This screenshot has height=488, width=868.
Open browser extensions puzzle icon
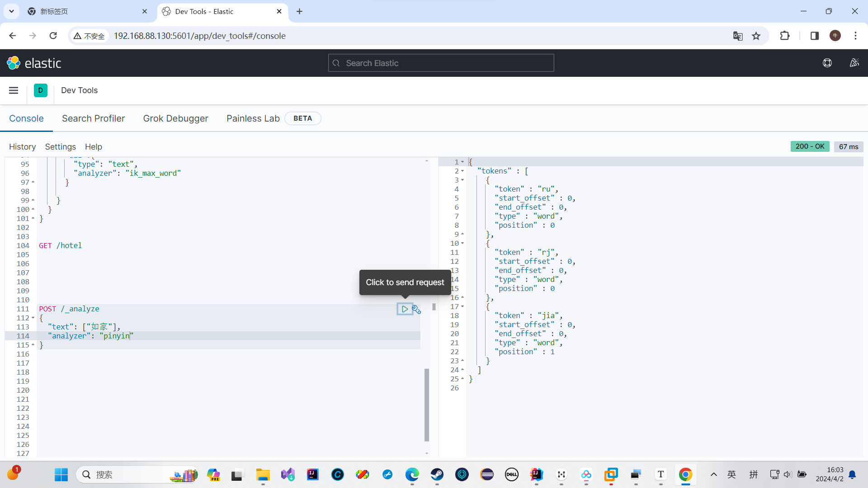(x=785, y=36)
